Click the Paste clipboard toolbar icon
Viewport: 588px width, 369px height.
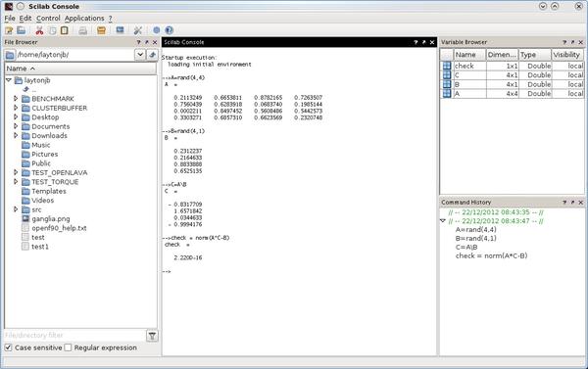coord(65,30)
